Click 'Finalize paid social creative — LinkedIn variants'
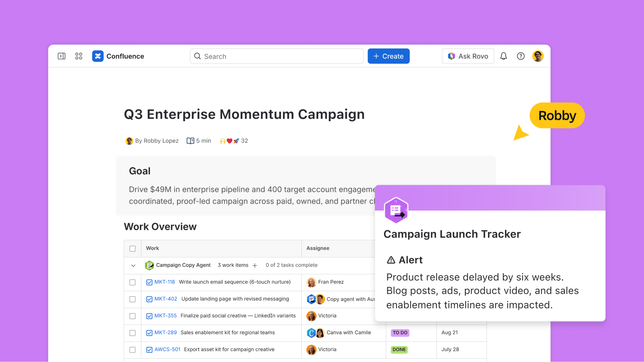 [238, 316]
